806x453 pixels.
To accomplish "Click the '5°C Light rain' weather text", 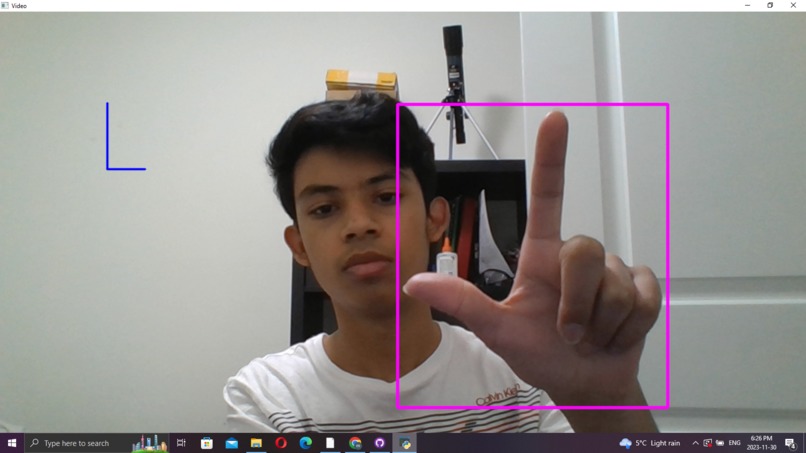I will 657,443.
